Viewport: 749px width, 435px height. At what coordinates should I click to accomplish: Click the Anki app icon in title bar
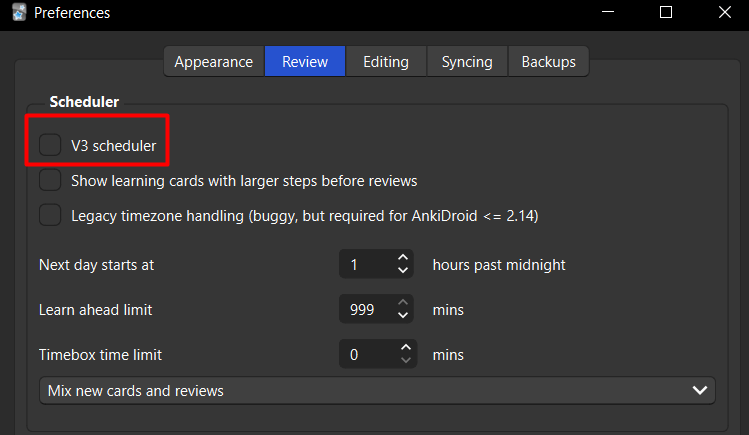[x=17, y=13]
